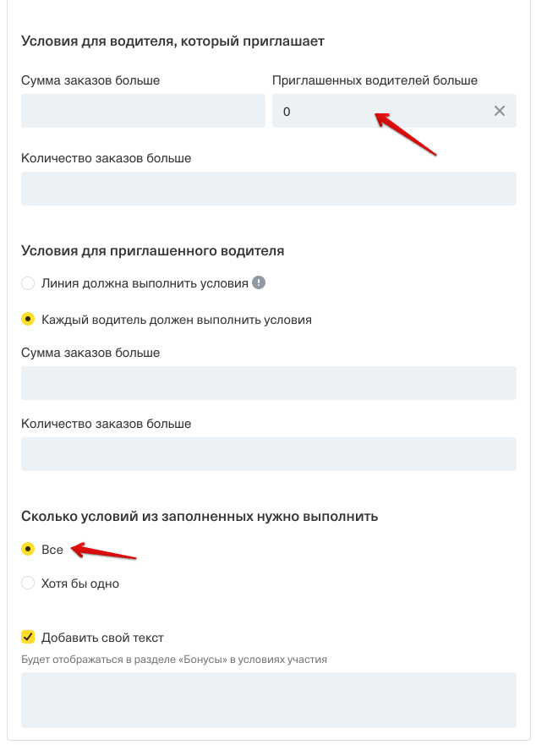Choose the 'Хотя бы одно' radio button
The height and width of the screenshot is (756, 536).
[28, 583]
